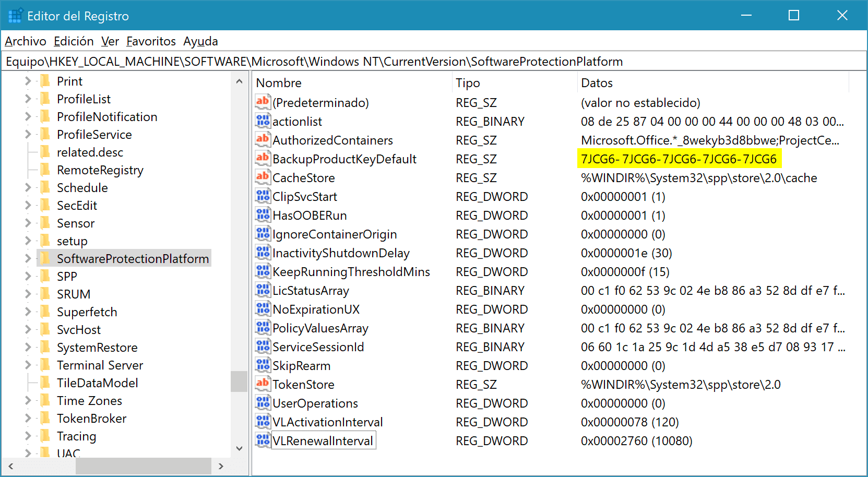This screenshot has width=868, height=477.
Task: Open the Edición menu
Action: pos(74,41)
